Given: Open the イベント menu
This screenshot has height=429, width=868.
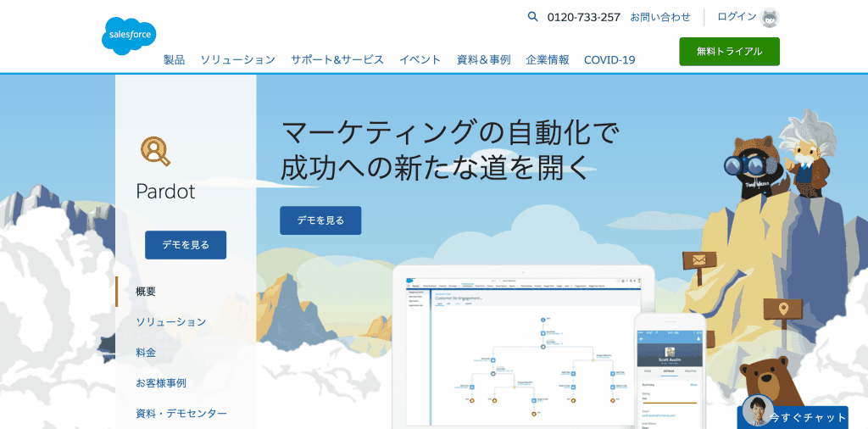Looking at the screenshot, I should pyautogui.click(x=420, y=60).
